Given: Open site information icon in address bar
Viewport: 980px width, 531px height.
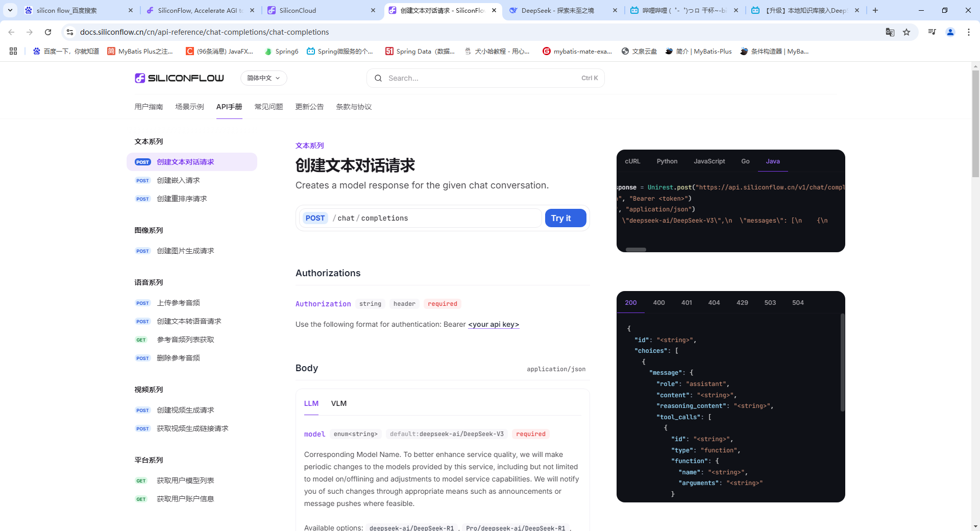Looking at the screenshot, I should pos(70,32).
